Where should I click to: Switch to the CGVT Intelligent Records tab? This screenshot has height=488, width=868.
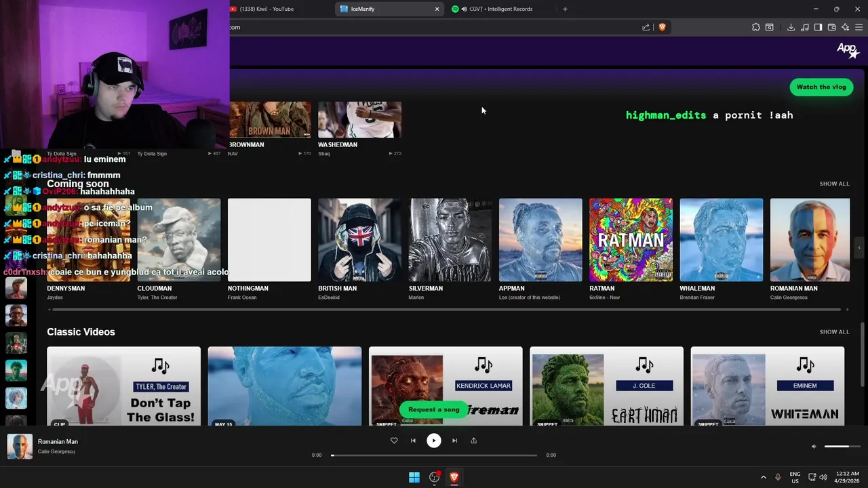click(x=501, y=9)
